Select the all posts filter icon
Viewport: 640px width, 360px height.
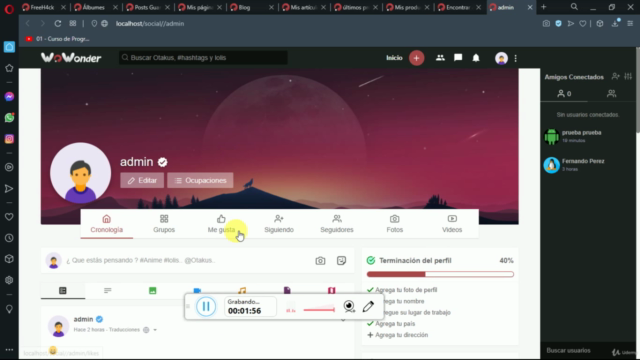point(63,291)
